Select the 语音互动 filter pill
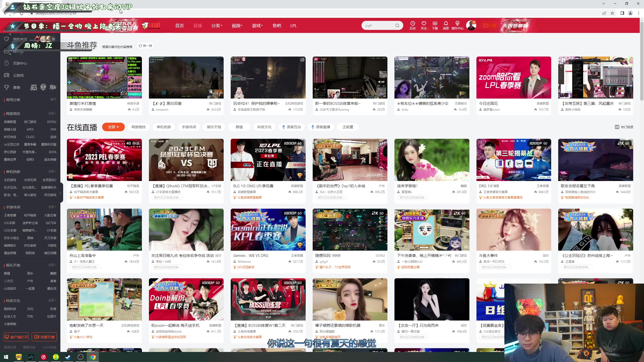The height and width of the screenshot is (362, 644). click(291, 127)
